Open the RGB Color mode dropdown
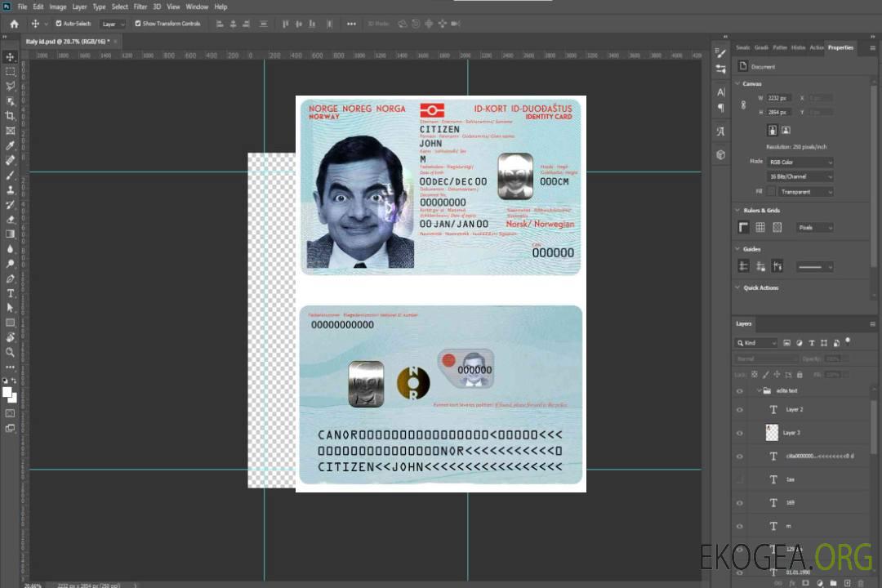Screen dimensions: 882x588 pos(800,162)
